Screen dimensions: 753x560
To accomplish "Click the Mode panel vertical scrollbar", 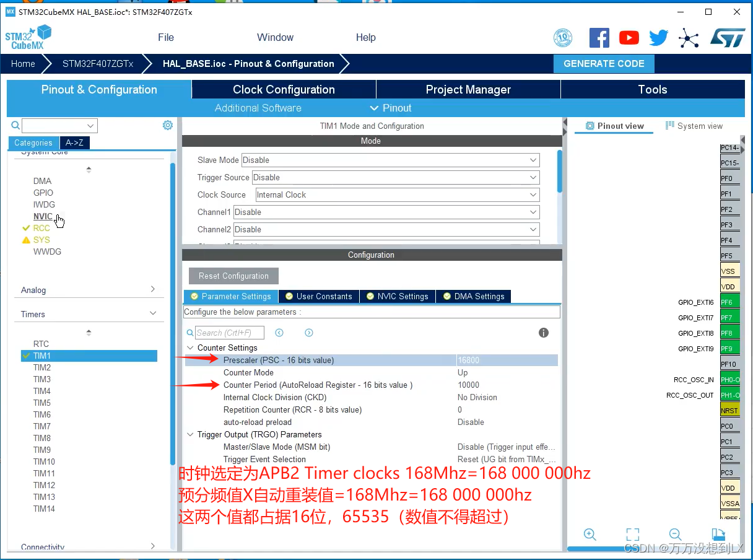I will [x=560, y=171].
